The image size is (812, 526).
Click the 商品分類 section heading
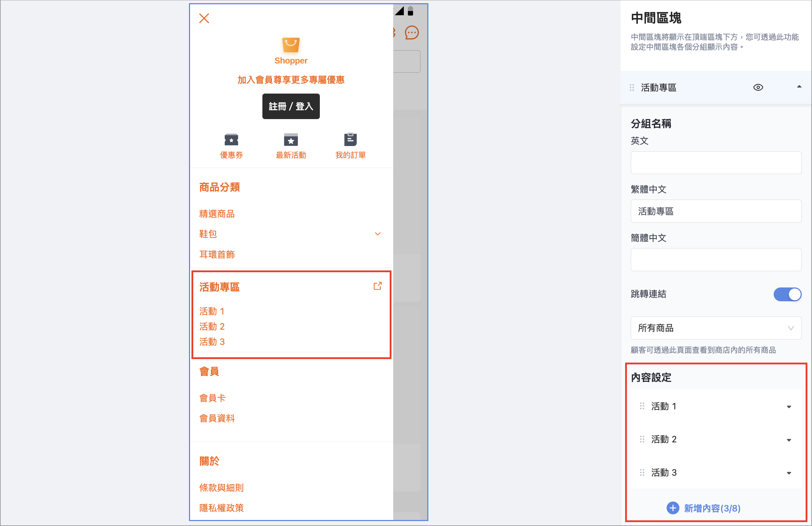pyautogui.click(x=219, y=187)
